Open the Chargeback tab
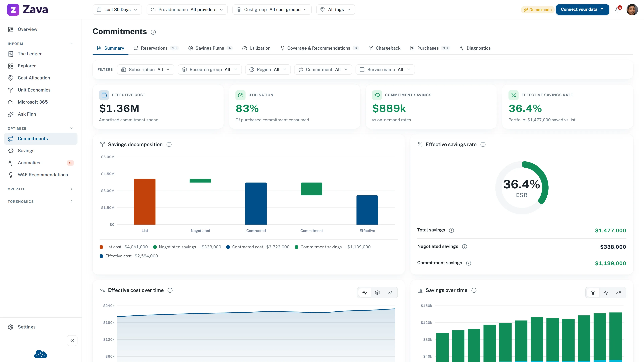The width and height of the screenshot is (644, 362). [x=384, y=48]
